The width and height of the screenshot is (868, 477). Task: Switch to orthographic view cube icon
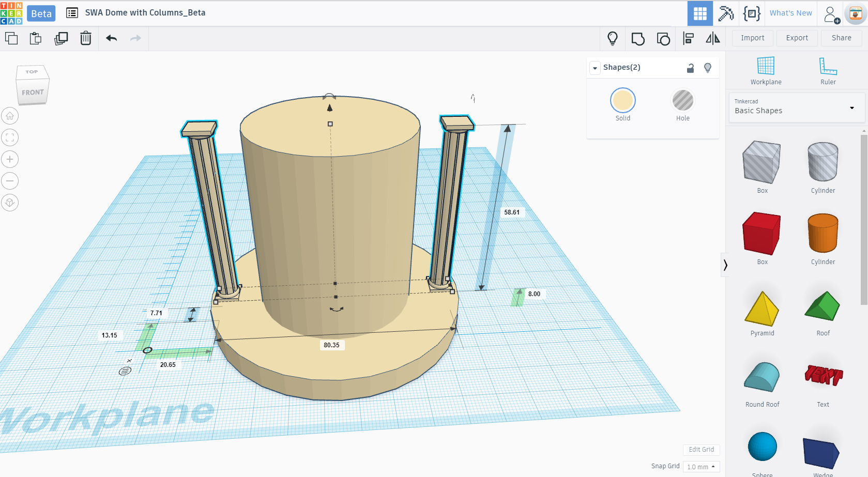pos(10,203)
